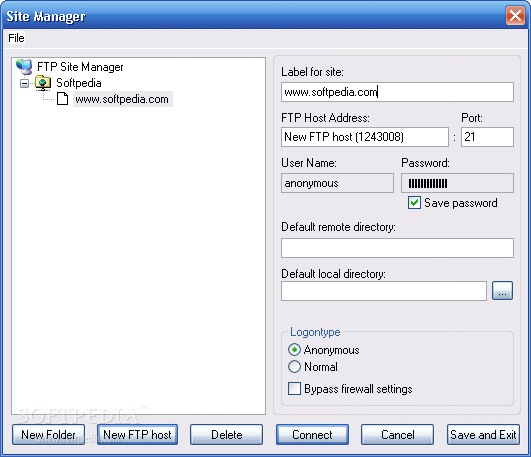Choose Anonymous logon type

[x=294, y=350]
